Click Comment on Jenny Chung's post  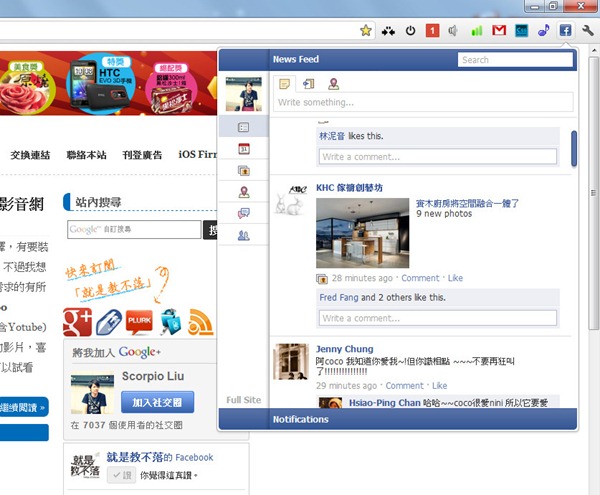click(x=404, y=386)
